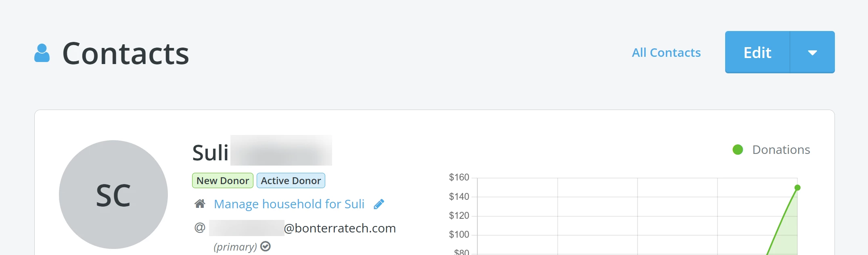Toggle the Donations legend green dot
The image size is (868, 255).
coord(738,150)
